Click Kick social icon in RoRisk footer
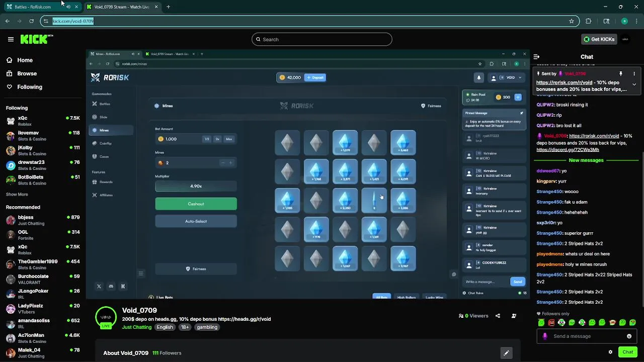Viewport: 644px width, 362px height. click(x=123, y=286)
